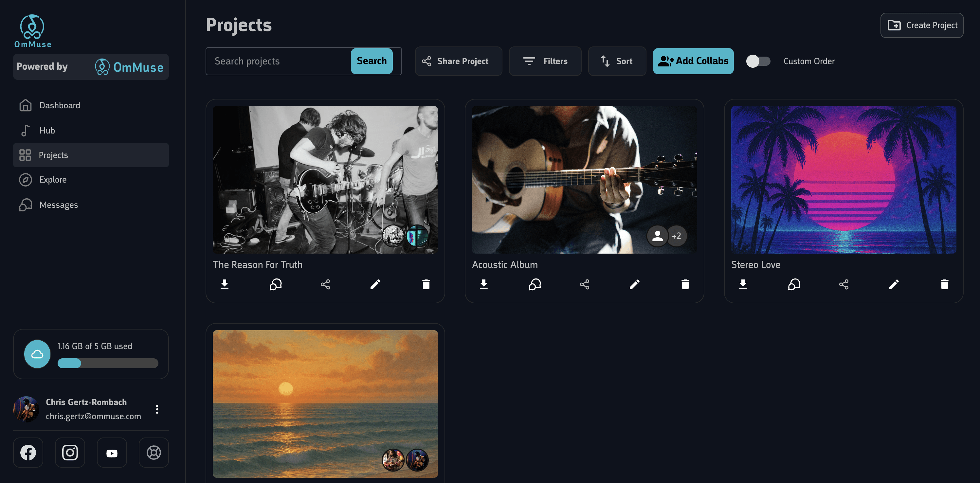Toggle the Custom Order switch
The width and height of the screenshot is (980, 483).
(x=758, y=61)
